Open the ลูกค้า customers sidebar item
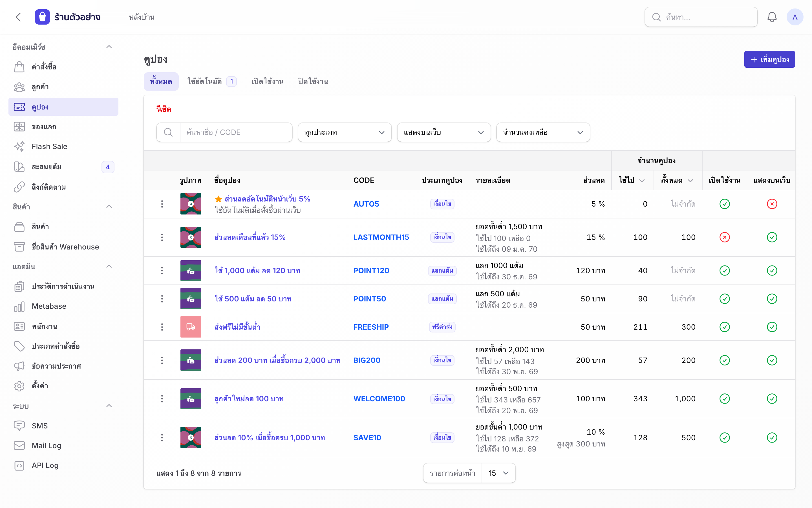 [63, 87]
